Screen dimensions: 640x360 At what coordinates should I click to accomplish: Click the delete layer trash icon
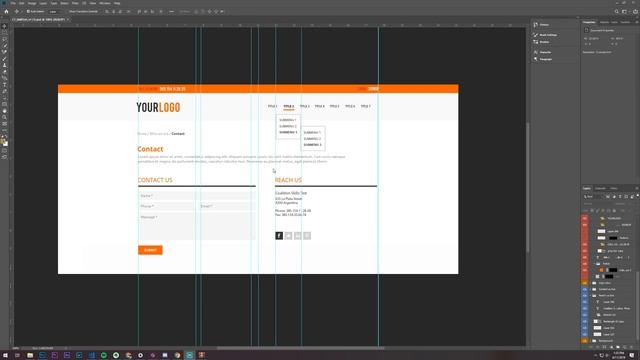click(x=631, y=347)
